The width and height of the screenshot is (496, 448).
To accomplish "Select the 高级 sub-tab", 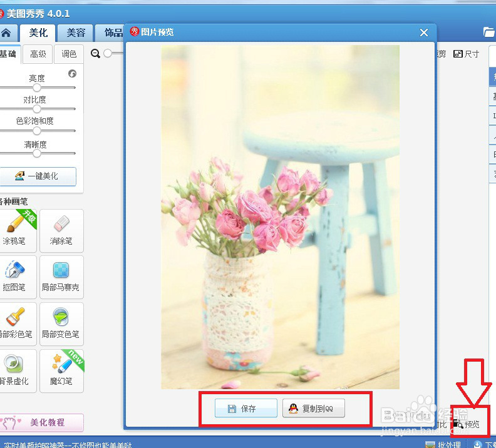I will [38, 54].
